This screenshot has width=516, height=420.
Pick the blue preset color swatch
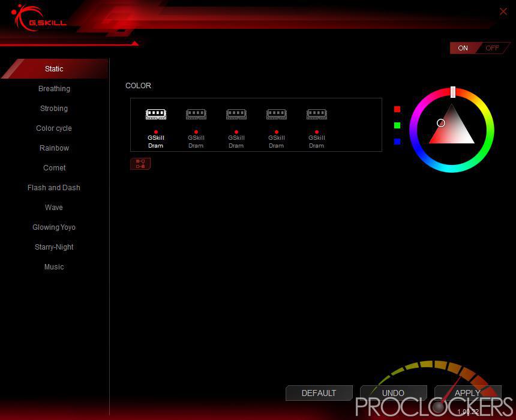point(397,142)
